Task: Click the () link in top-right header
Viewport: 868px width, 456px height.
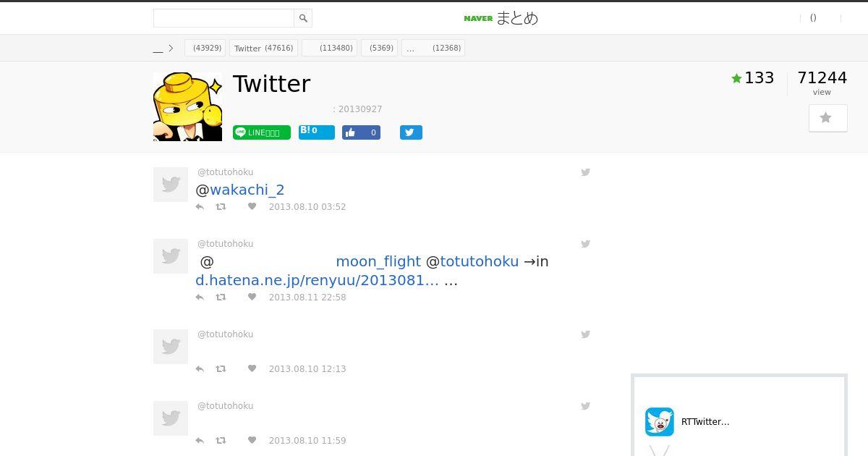Action: 813,18
